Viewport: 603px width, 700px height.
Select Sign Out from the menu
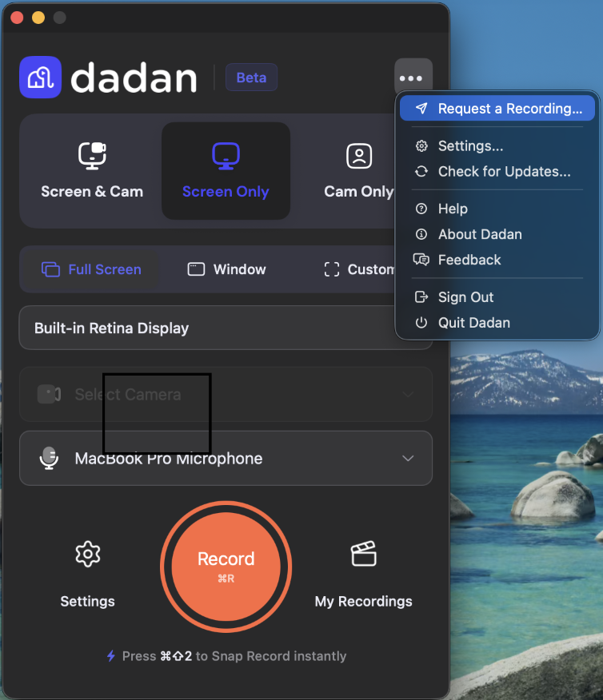pyautogui.click(x=497, y=297)
